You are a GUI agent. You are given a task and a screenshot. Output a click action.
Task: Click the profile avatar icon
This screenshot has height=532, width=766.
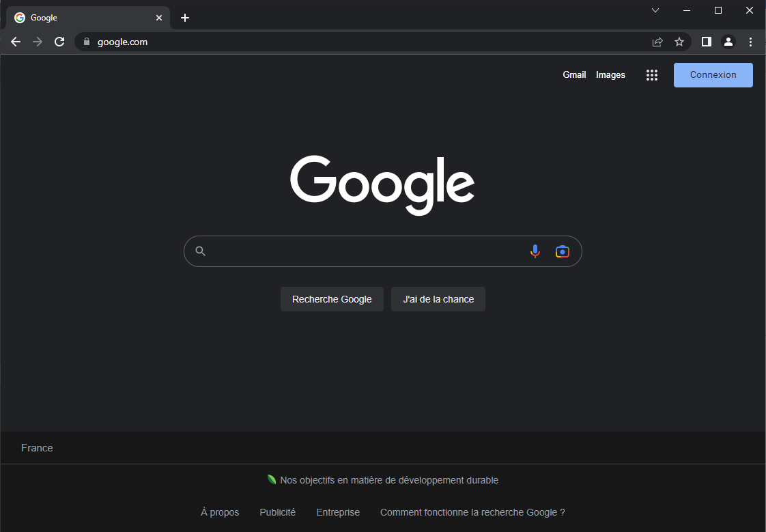point(728,42)
